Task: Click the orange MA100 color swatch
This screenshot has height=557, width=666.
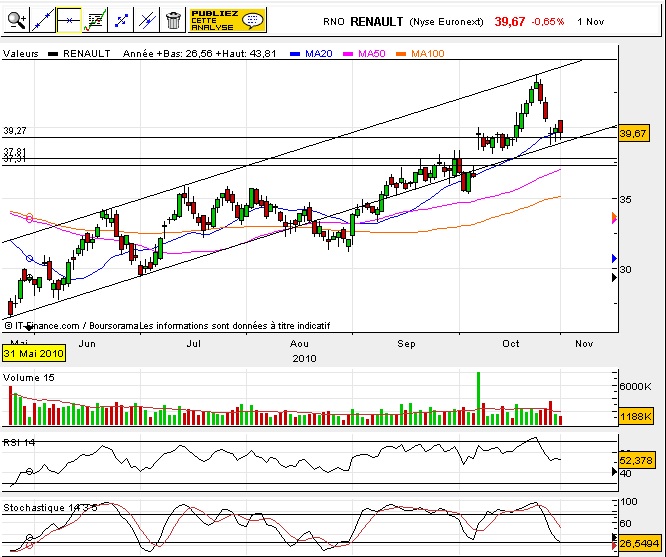Action: [x=401, y=54]
